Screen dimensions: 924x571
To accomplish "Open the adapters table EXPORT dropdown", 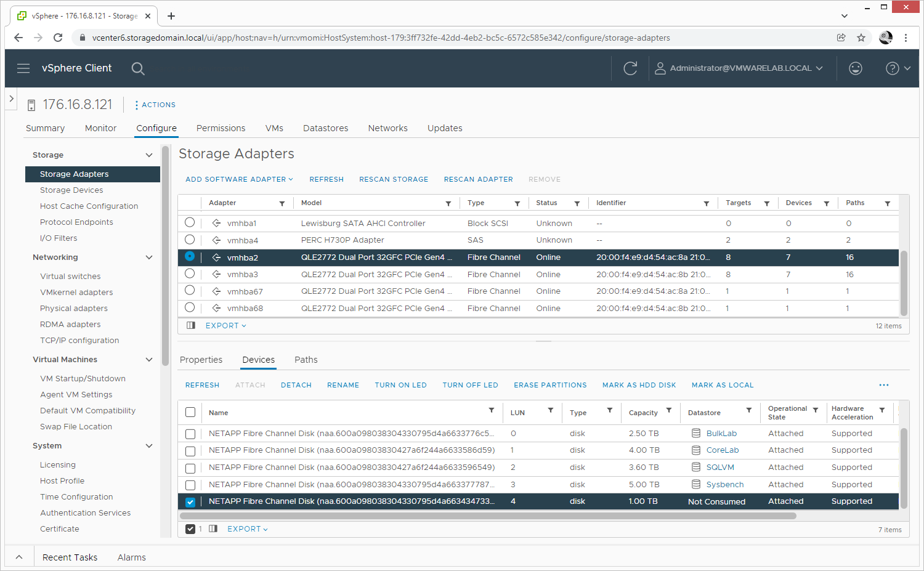I will click(x=225, y=326).
